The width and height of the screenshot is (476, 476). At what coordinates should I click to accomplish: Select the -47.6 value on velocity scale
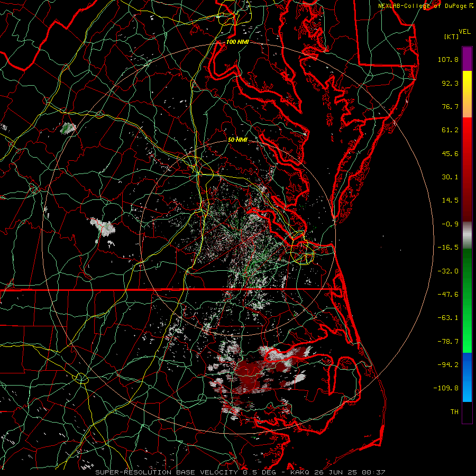pos(448,295)
